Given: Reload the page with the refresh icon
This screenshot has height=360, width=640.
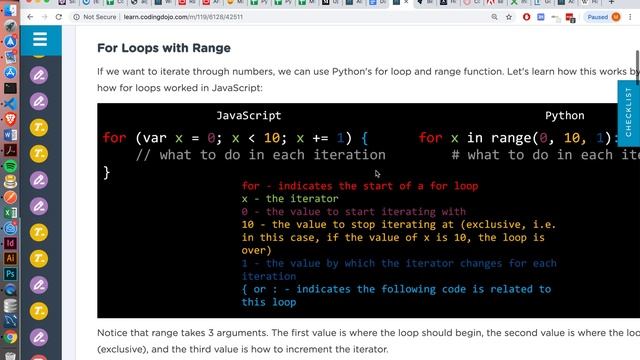Looking at the screenshot, I should point(59,17).
